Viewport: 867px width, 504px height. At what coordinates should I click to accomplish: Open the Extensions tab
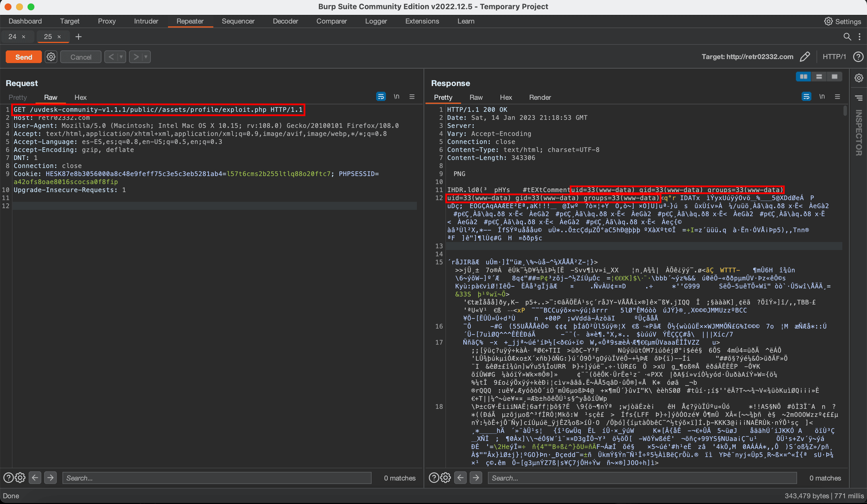coord(422,21)
